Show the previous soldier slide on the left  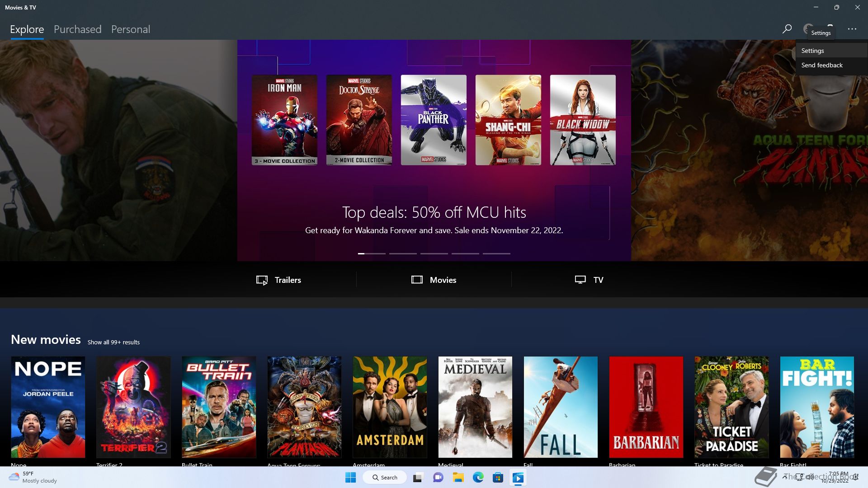(x=118, y=150)
